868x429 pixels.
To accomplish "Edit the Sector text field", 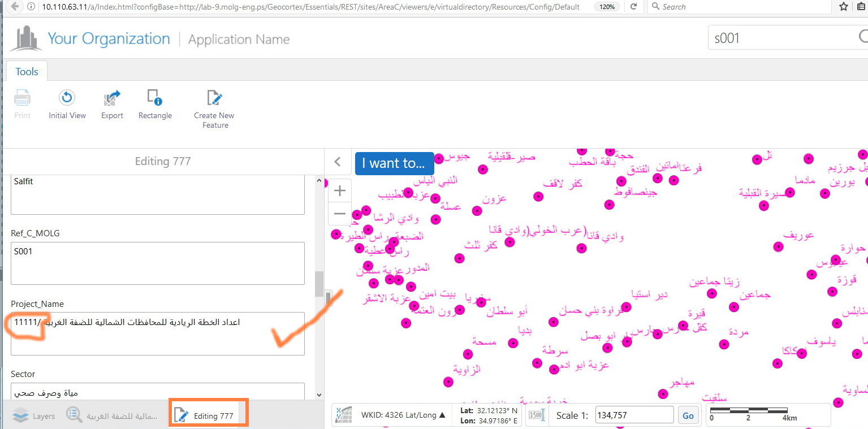I will (158, 391).
